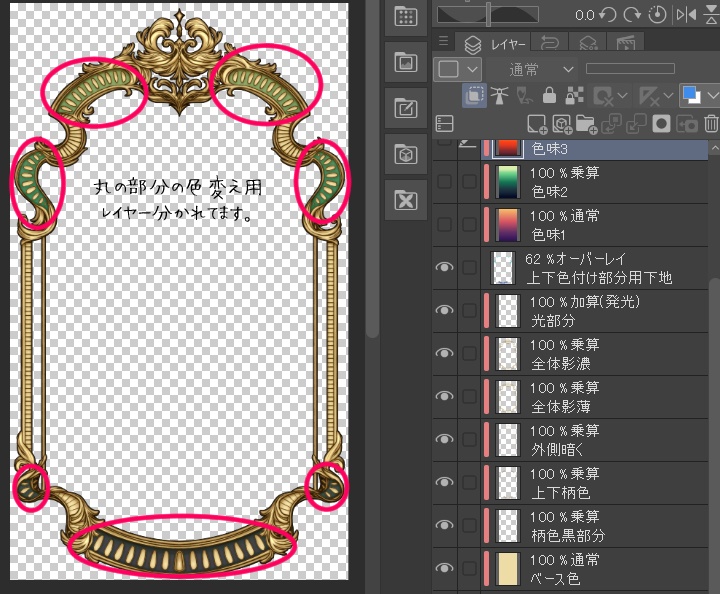Hide the 上下色付け部分用下地 layer

(x=444, y=267)
